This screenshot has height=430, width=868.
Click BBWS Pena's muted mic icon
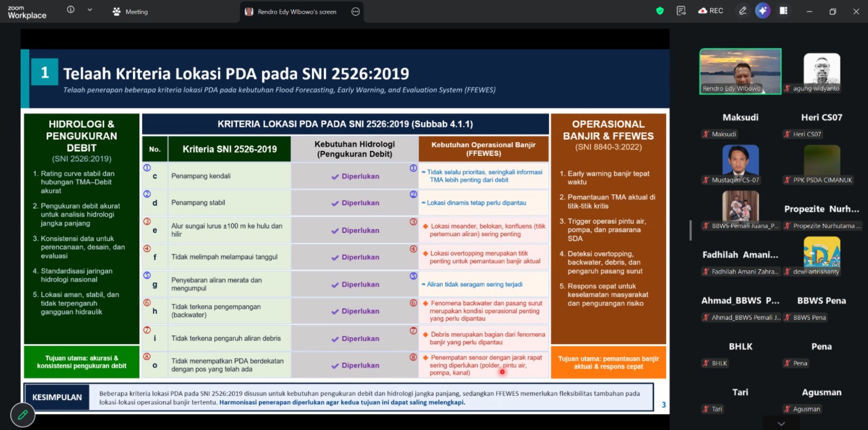click(787, 318)
